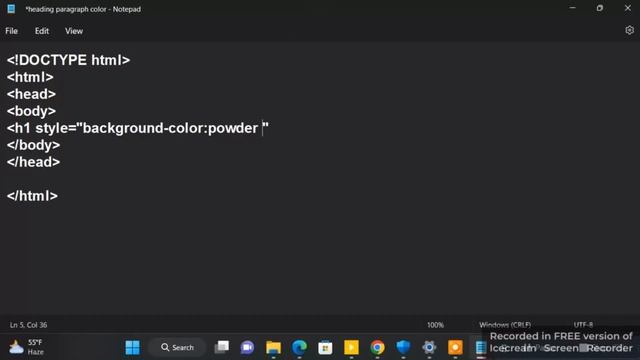Click the taskbar Search box

coord(178,347)
